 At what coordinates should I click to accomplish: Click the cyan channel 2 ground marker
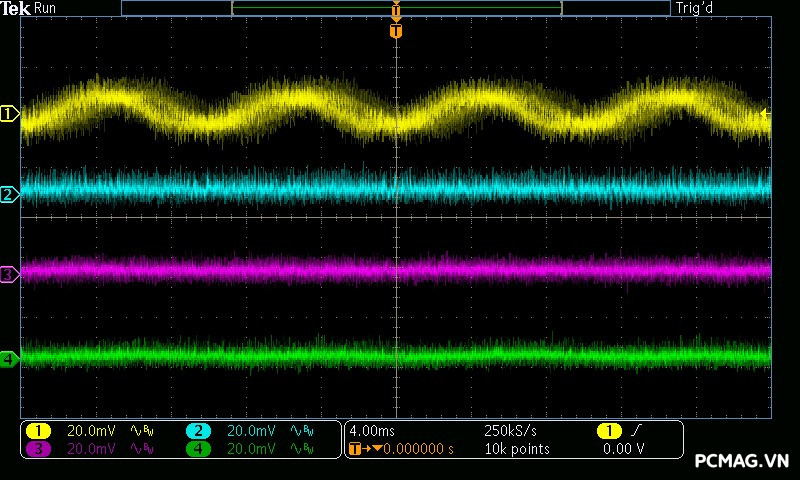point(9,194)
